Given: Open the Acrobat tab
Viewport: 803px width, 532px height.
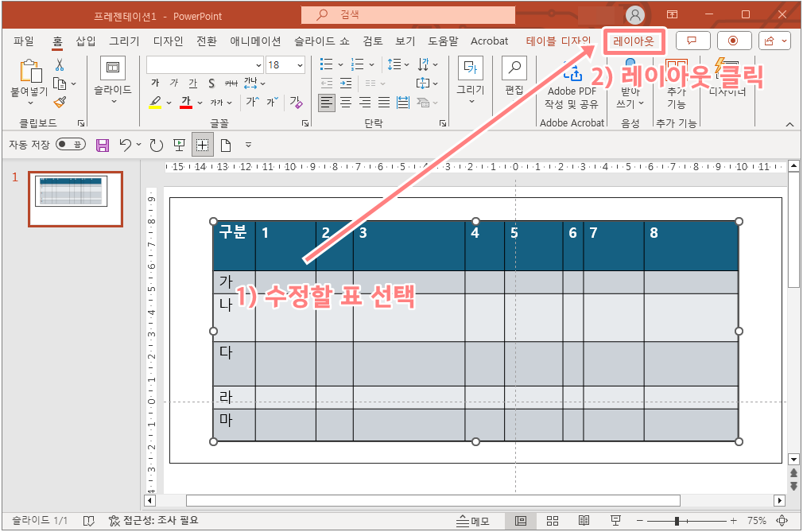Looking at the screenshot, I should pyautogui.click(x=489, y=41).
